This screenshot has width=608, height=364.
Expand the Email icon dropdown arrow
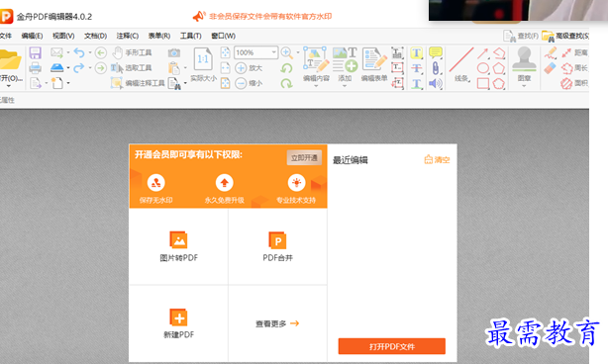(x=68, y=52)
